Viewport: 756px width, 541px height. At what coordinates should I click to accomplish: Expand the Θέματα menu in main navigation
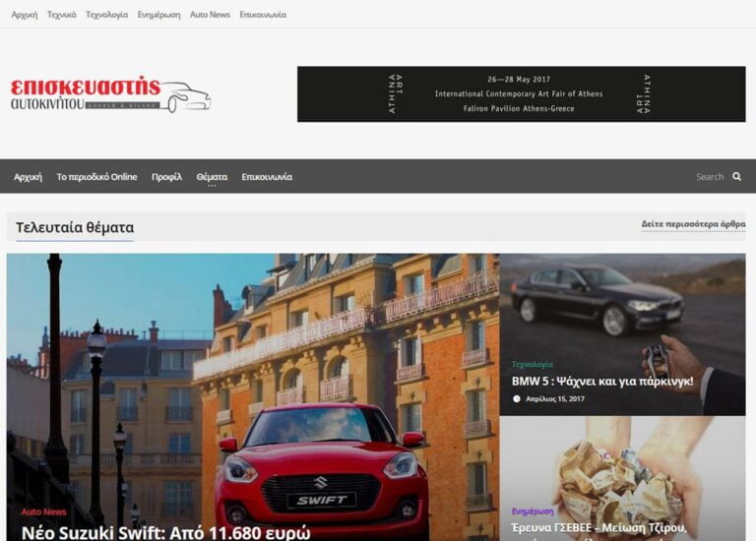(212, 177)
